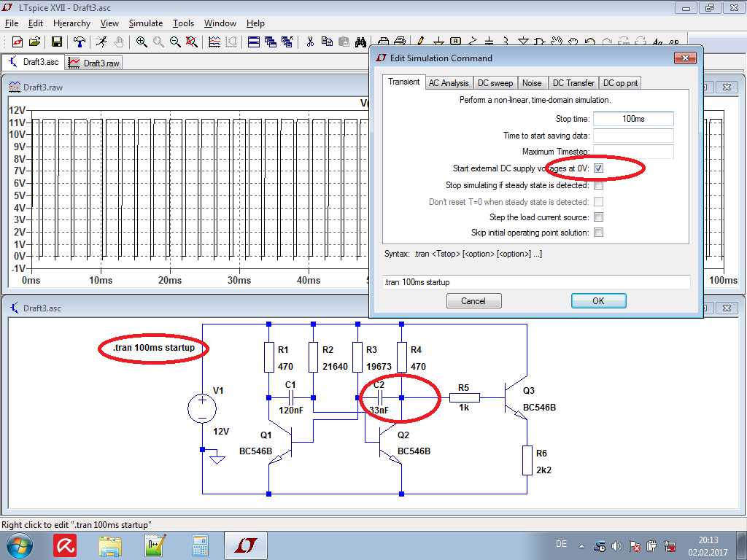Screen dimensions: 747x560
Task: Select the DC op pnt tab
Action: [x=620, y=83]
